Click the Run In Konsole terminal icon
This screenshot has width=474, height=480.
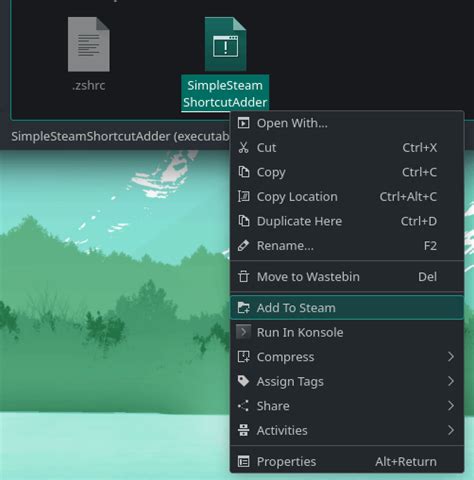(x=243, y=332)
